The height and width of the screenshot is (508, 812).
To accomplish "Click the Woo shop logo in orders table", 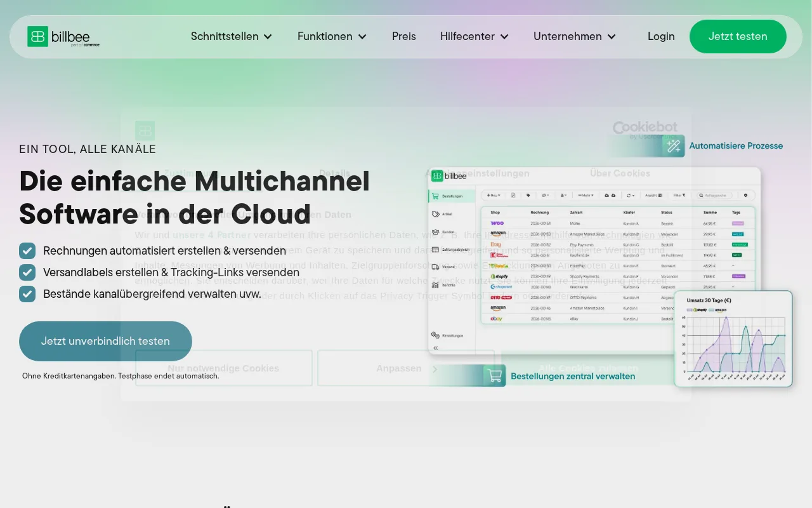I will pyautogui.click(x=497, y=223).
